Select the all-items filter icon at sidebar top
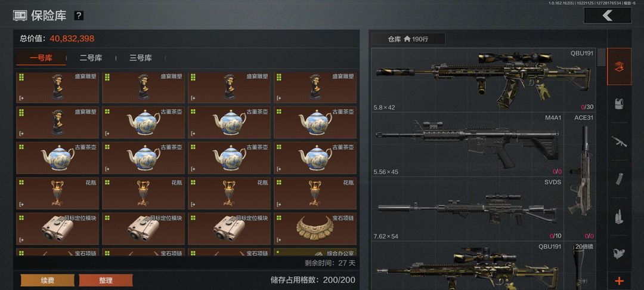This screenshot has height=290, width=644. point(619,67)
